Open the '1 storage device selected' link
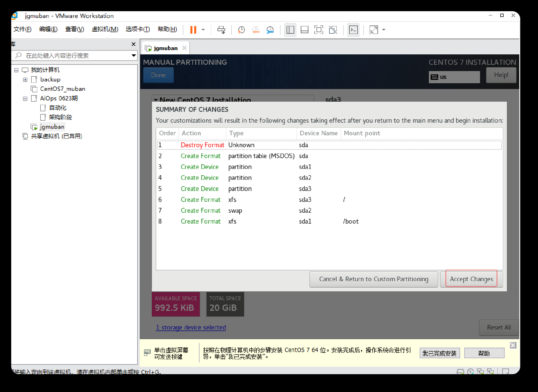Viewport: 538px width, 392px height. [191, 327]
